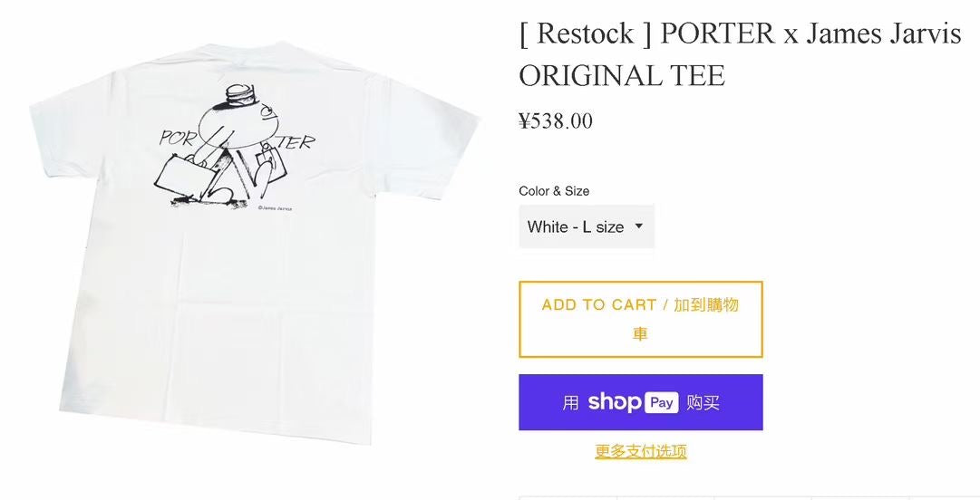Click the ©James Jarvis print on the shirt
This screenshot has width=980, height=500.
click(x=275, y=208)
